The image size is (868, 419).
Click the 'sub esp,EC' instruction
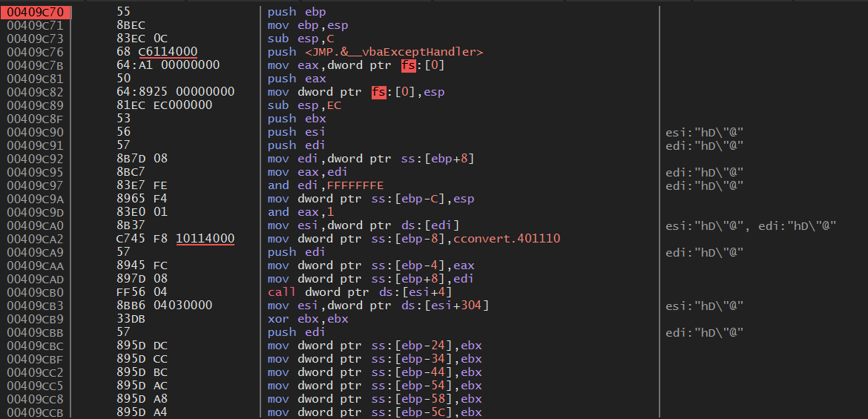click(x=304, y=105)
